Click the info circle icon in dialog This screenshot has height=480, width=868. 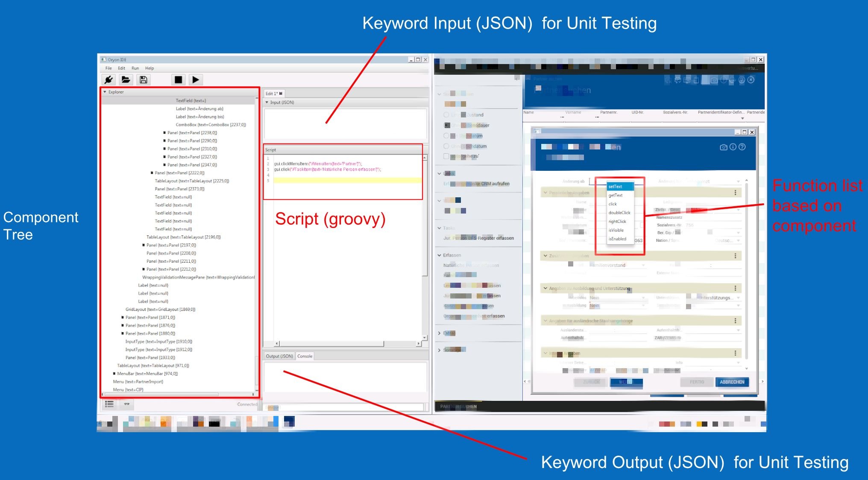pos(733,147)
